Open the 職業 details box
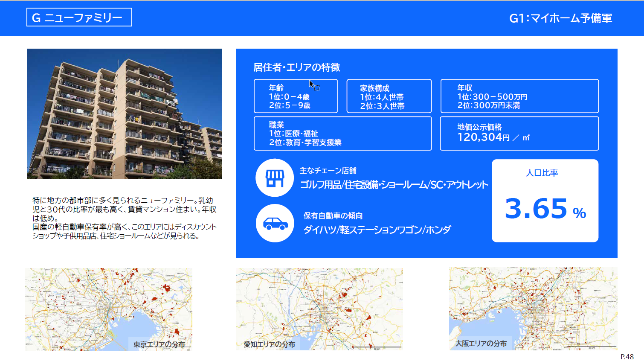Screen dimensions: 644x364 coord(342,133)
